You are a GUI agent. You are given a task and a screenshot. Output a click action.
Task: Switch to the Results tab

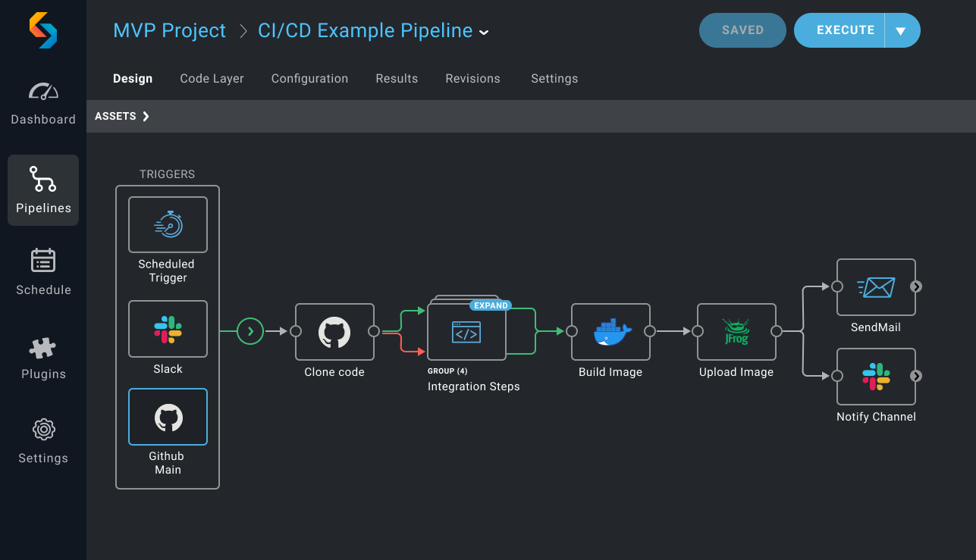point(397,79)
